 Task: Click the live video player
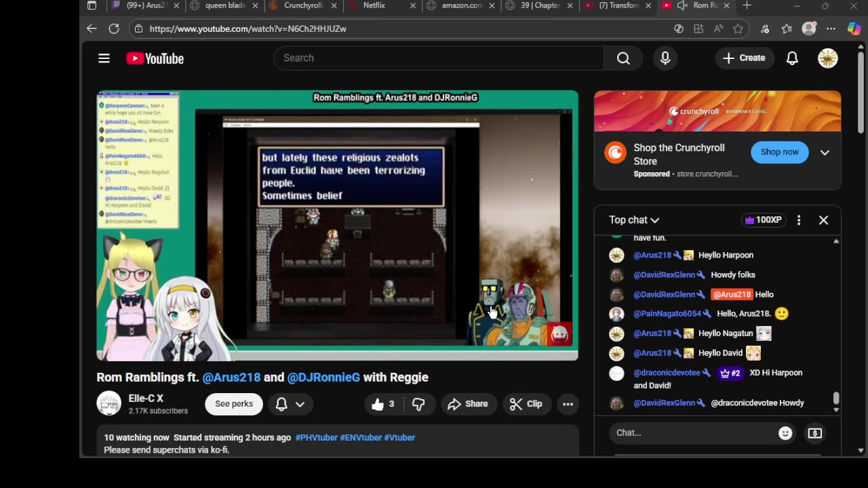tap(337, 225)
